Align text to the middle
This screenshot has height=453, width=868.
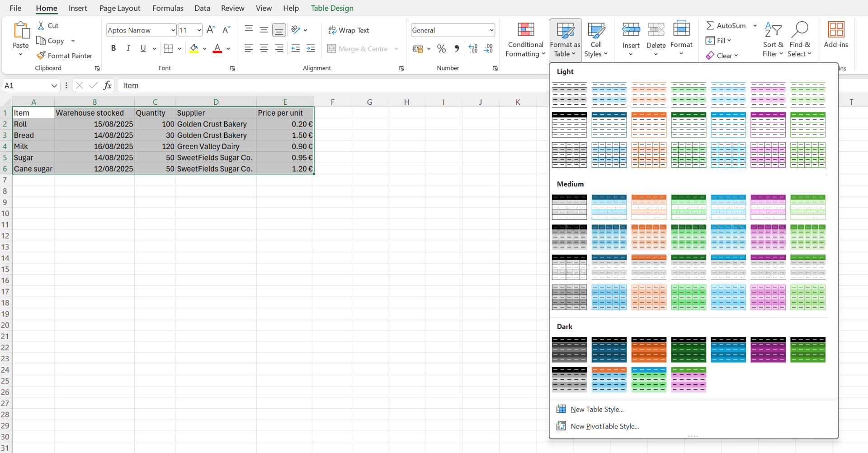264,30
